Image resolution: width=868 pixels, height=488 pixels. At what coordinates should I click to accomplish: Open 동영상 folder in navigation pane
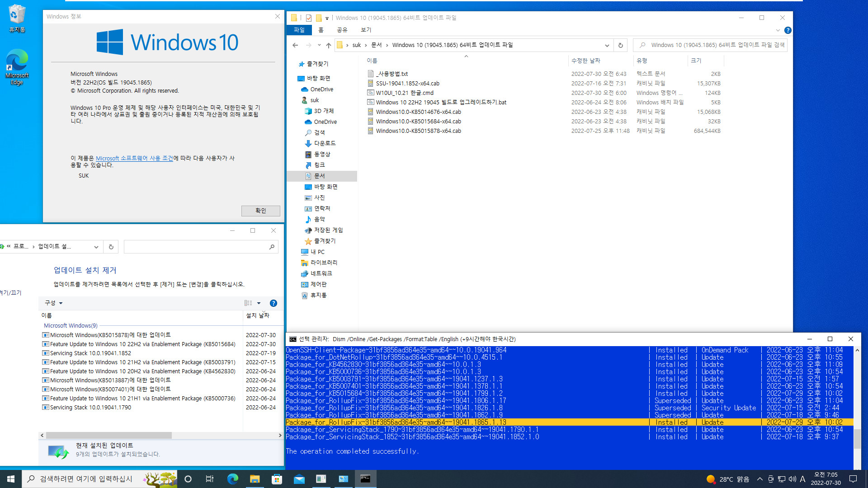322,154
